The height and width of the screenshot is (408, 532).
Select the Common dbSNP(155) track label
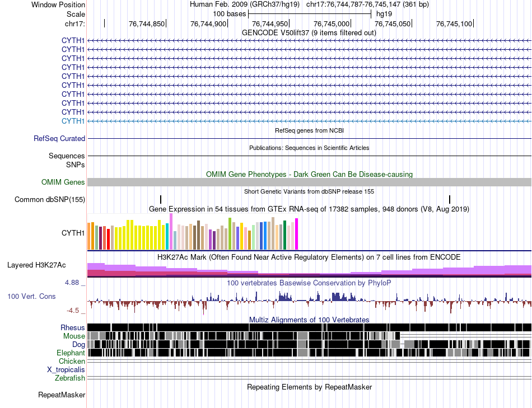pyautogui.click(x=50, y=199)
